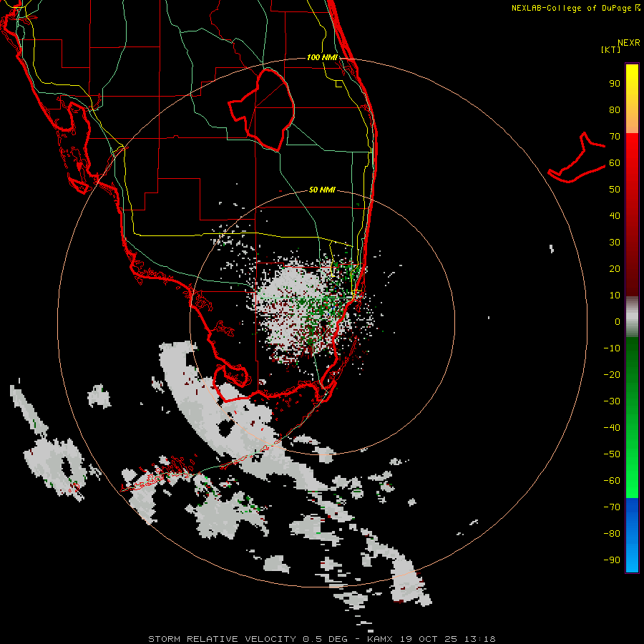This screenshot has height=644, width=644.
Task: Select the 100 NMI range ring label
Action: [x=322, y=57]
